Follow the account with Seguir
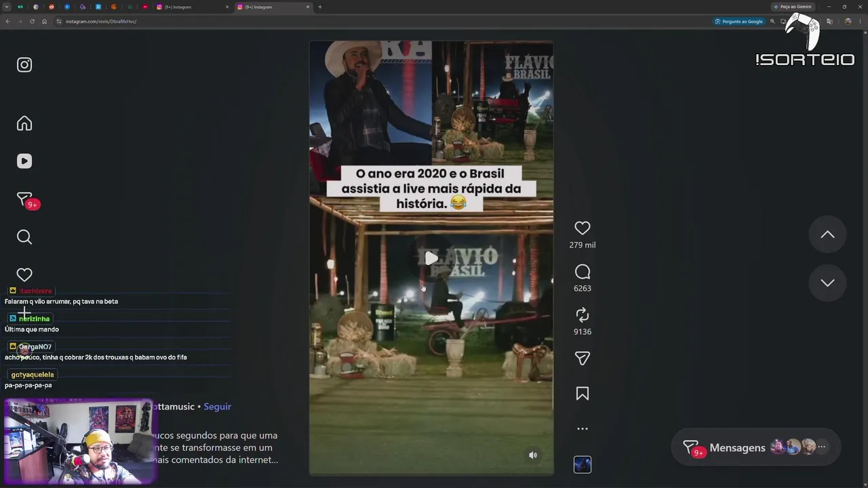This screenshot has width=868, height=488. point(218,407)
